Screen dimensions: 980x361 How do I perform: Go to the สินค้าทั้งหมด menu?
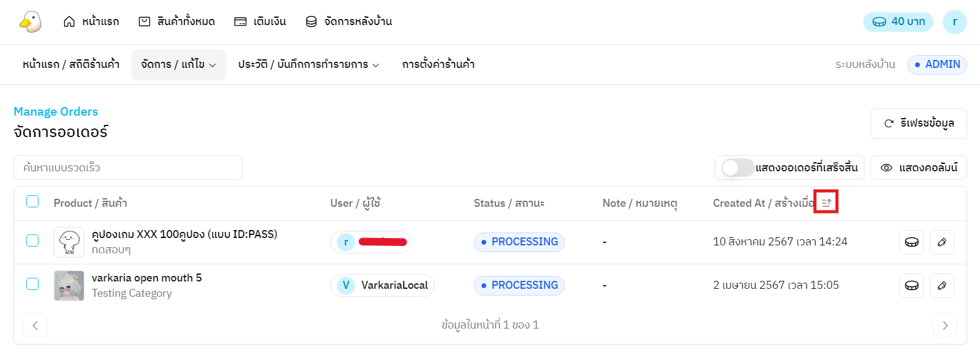[177, 22]
